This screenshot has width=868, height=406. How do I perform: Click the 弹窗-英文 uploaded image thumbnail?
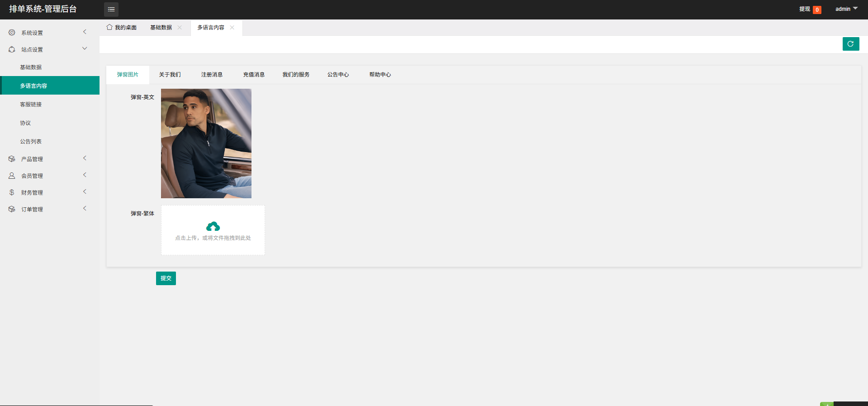206,143
